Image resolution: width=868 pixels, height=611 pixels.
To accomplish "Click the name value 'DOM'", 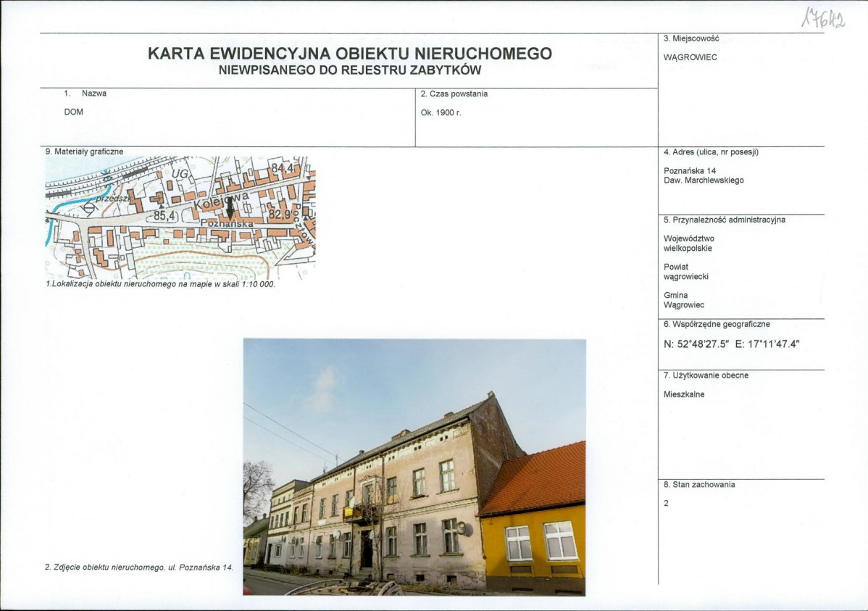I will (x=74, y=112).
